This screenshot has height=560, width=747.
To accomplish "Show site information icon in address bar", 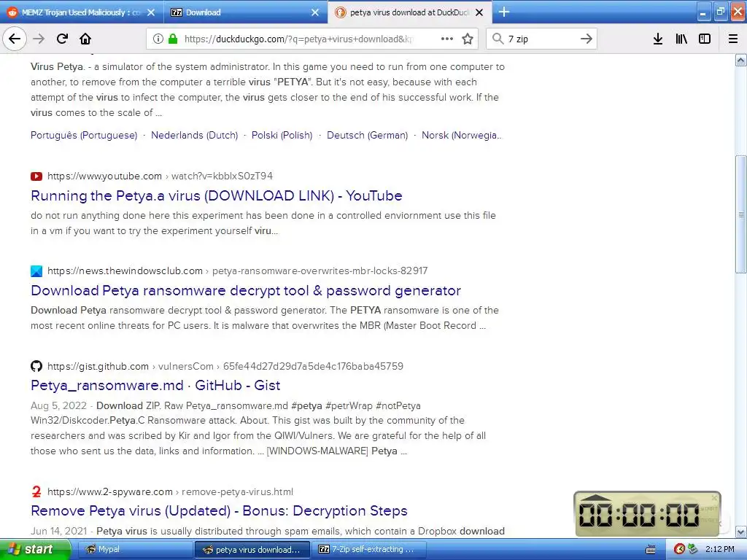I will coord(158,39).
